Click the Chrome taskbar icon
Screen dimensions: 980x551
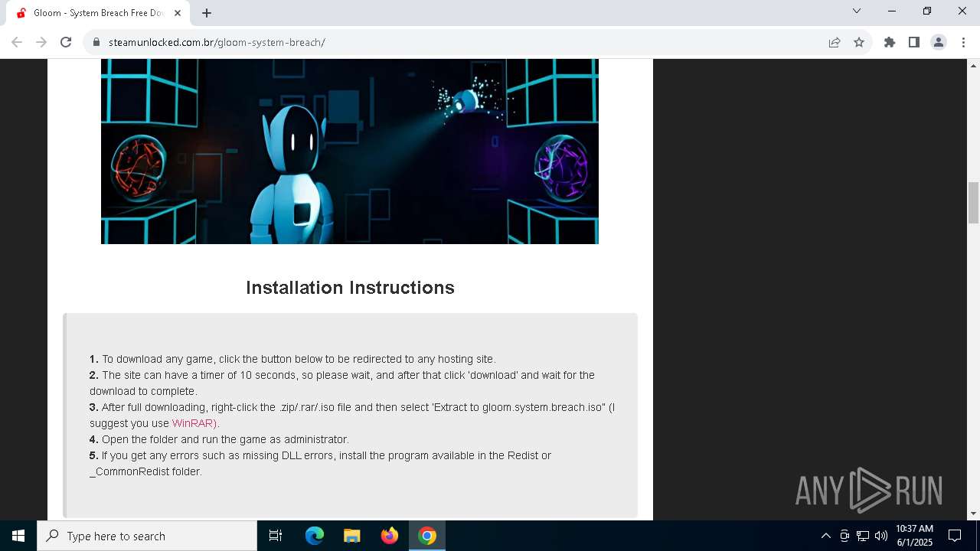[427, 536]
